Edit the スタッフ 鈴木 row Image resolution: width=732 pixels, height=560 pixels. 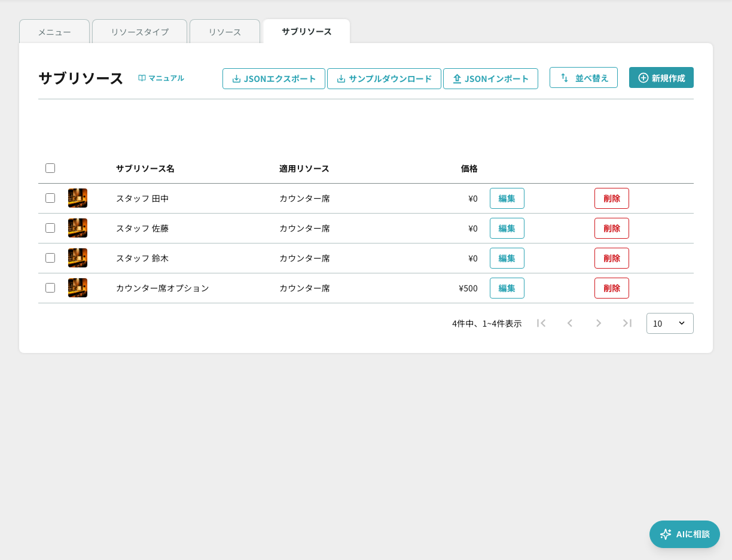tap(507, 258)
